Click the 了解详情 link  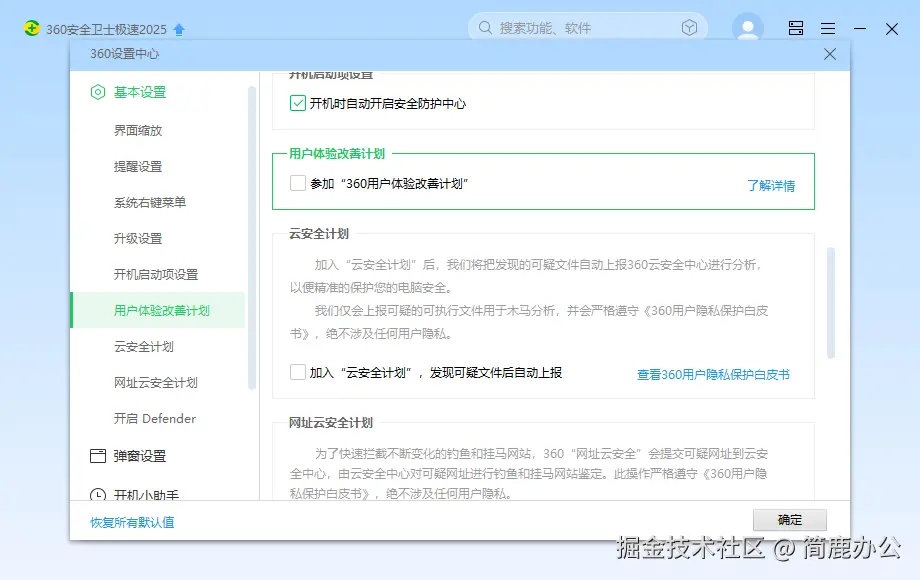point(771,186)
